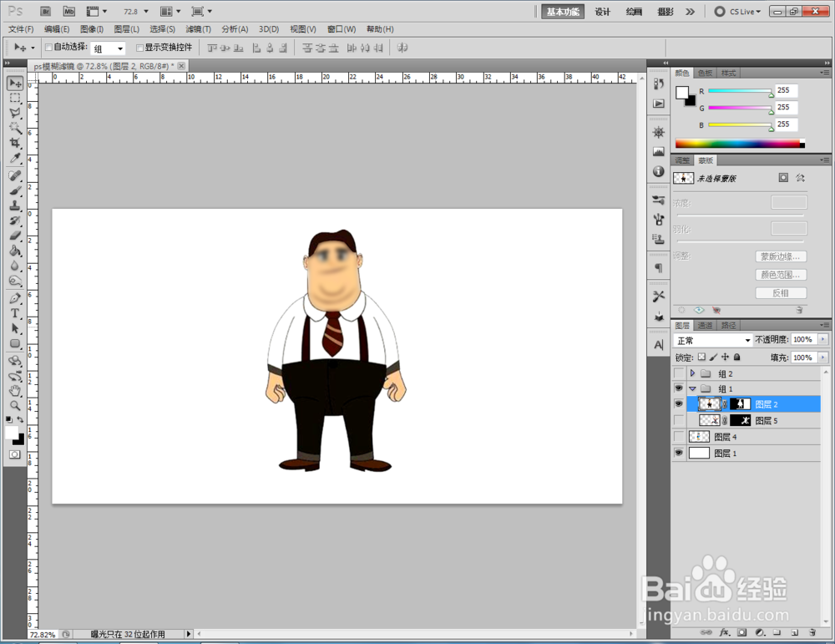Switch to the 设计 workspace
Screen dimensions: 835x644
coord(602,11)
